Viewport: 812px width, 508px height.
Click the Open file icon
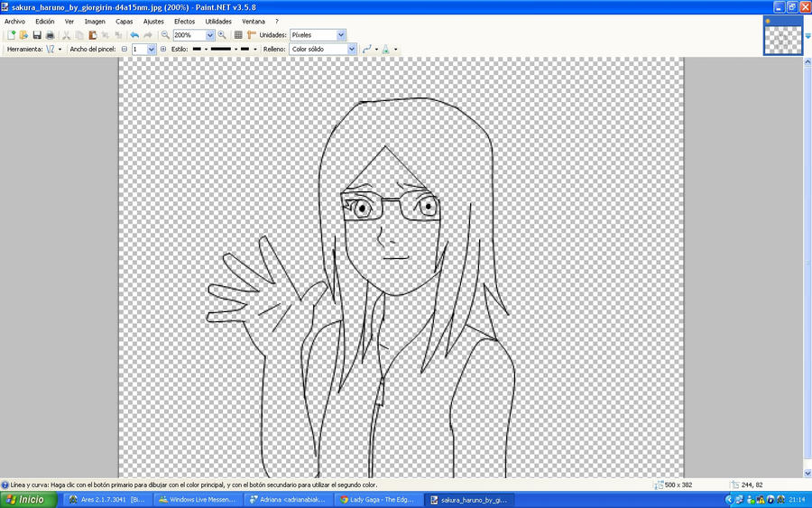(x=23, y=35)
